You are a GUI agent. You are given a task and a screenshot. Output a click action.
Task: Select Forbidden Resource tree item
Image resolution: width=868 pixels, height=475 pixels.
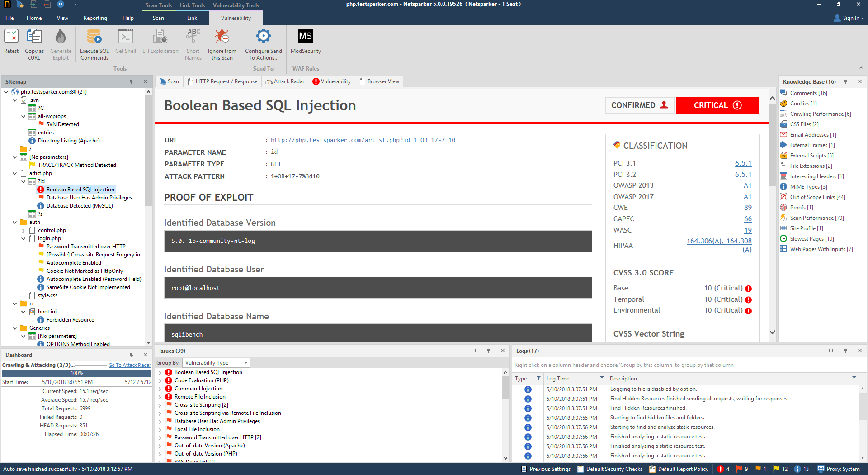(70, 320)
